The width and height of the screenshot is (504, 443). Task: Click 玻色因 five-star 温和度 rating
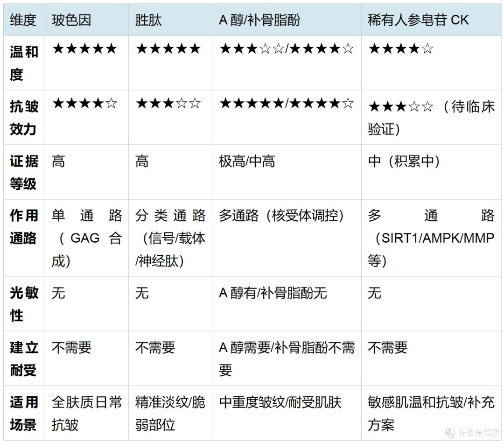click(x=85, y=49)
